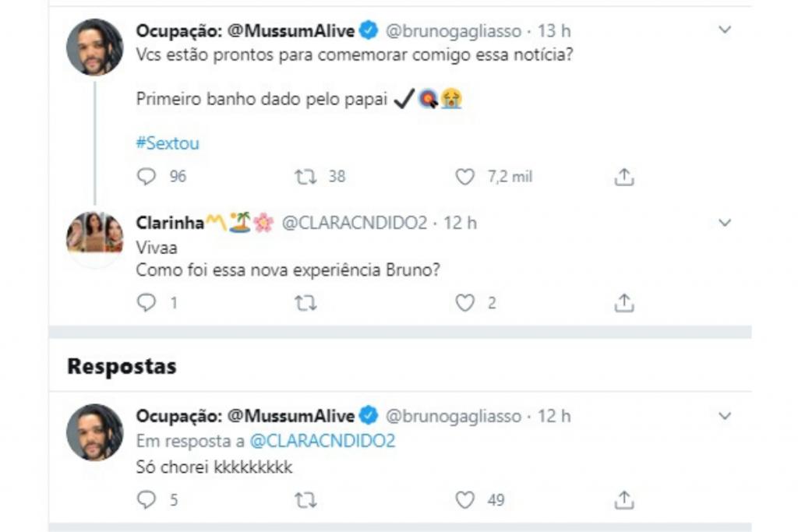
Task: Reply to Clarinha's Vivaa tweet
Action: tap(147, 303)
